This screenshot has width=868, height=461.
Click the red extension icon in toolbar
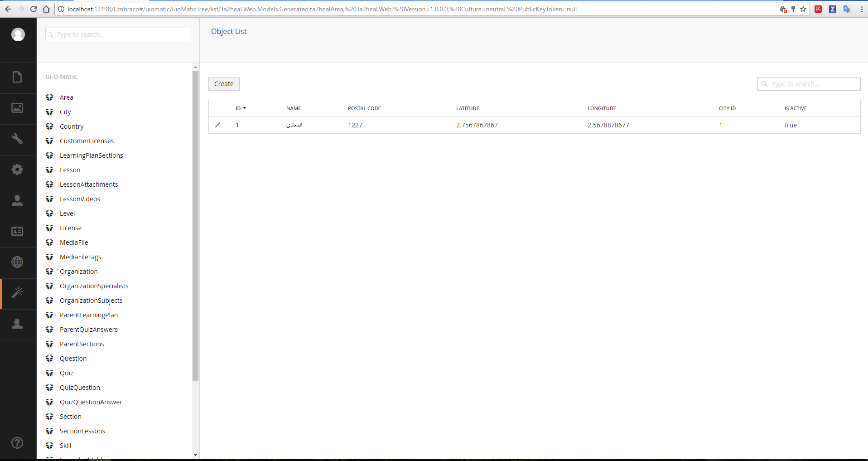(x=818, y=9)
